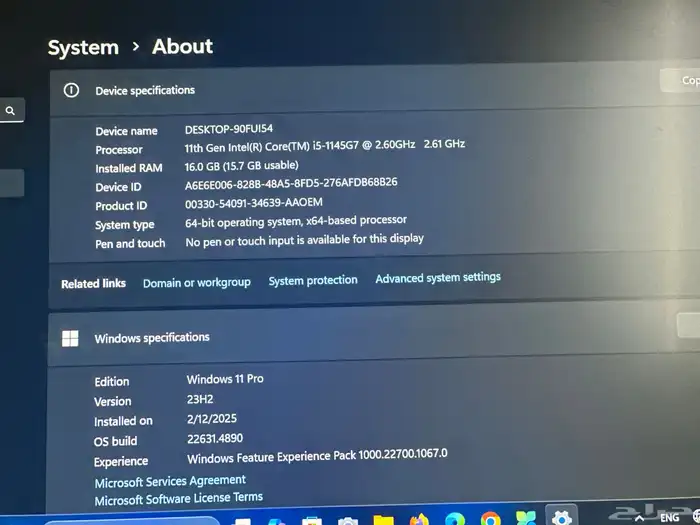Open Advanced system settings link
Image resolution: width=700 pixels, height=525 pixels.
pos(438,278)
